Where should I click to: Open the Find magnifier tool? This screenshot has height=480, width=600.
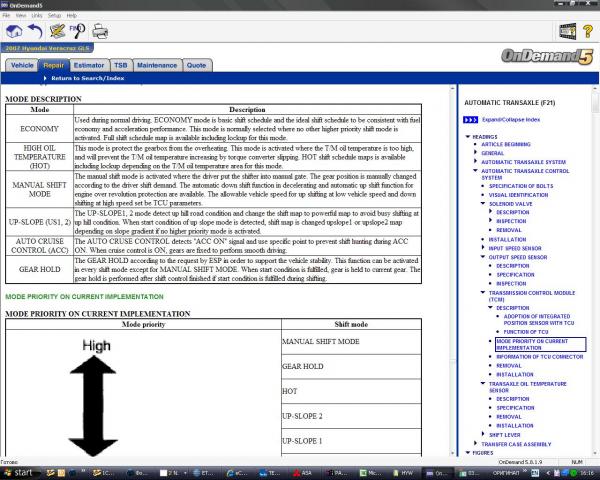tap(78, 31)
